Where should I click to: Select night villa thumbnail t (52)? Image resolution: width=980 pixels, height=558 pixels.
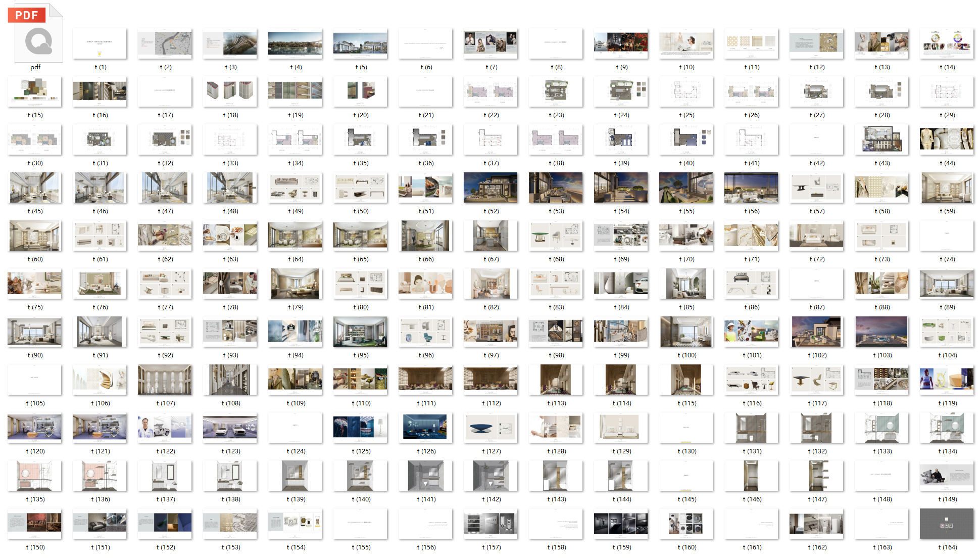491,188
